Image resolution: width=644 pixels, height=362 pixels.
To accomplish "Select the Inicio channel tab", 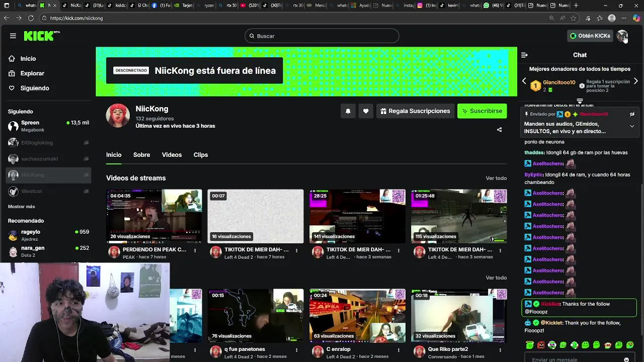I will [114, 155].
